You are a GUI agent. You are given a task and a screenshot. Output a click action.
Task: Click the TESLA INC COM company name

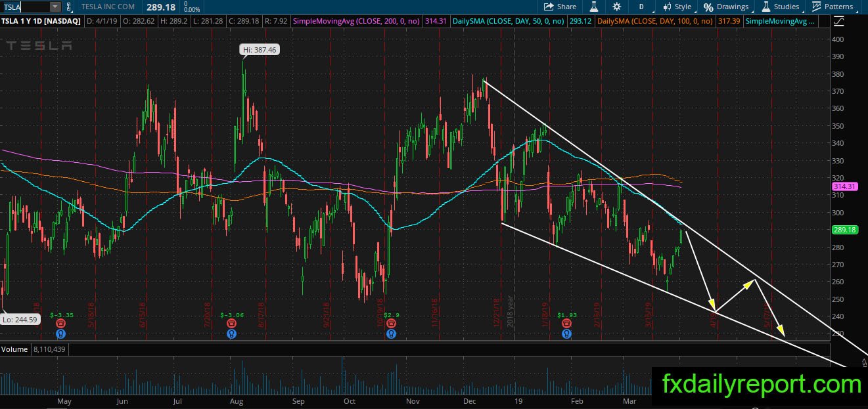tap(108, 7)
